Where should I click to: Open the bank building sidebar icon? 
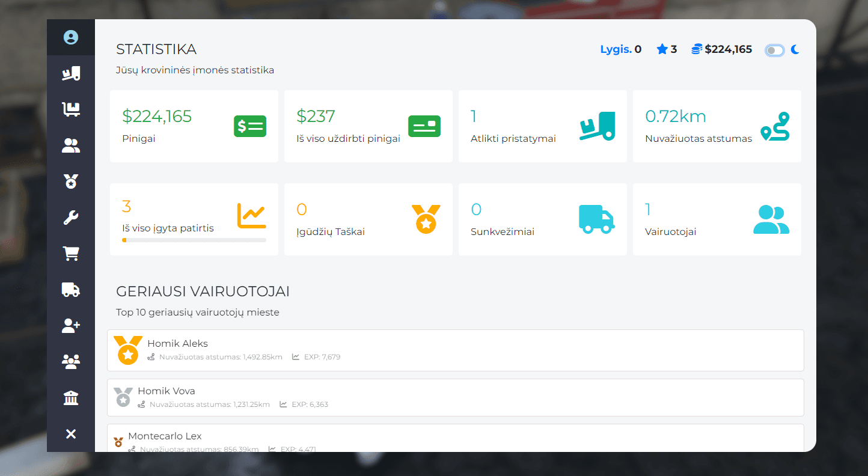pyautogui.click(x=71, y=398)
